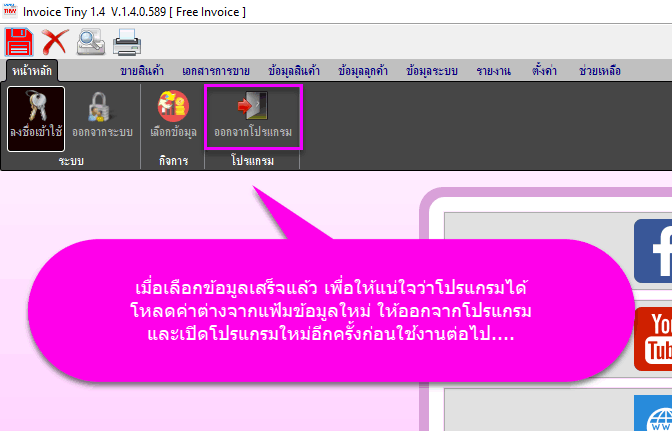The image size is (672, 431).
Task: Open the ข้อมูลสินค้า ribbon tab
Action: point(294,71)
